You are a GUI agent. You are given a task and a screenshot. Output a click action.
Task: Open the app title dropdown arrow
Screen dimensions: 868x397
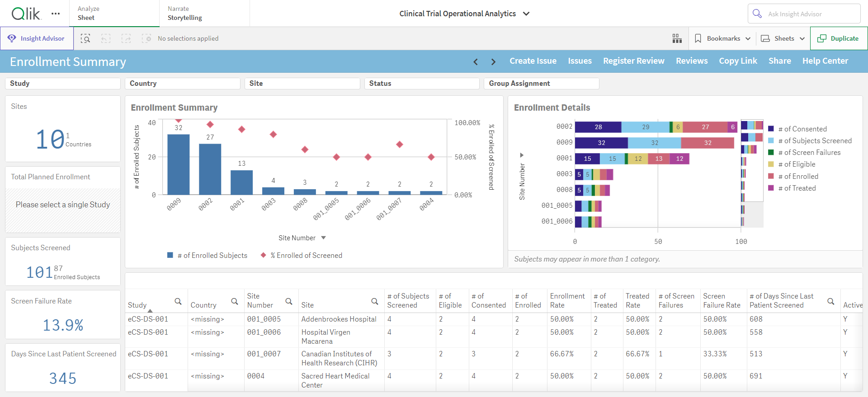526,14
